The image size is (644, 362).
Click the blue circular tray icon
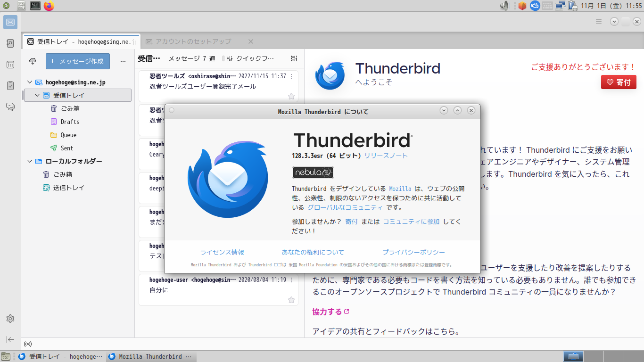[535, 6]
